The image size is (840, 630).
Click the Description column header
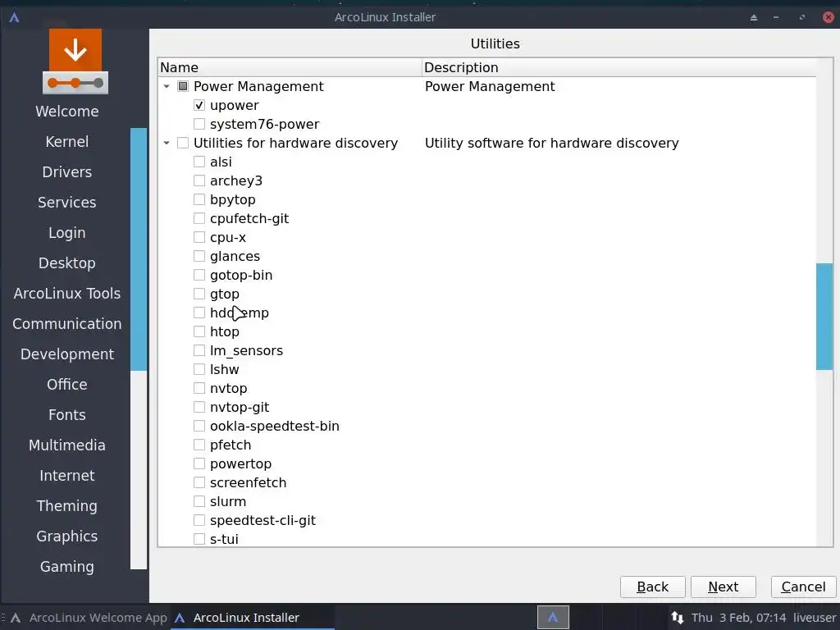click(619, 67)
